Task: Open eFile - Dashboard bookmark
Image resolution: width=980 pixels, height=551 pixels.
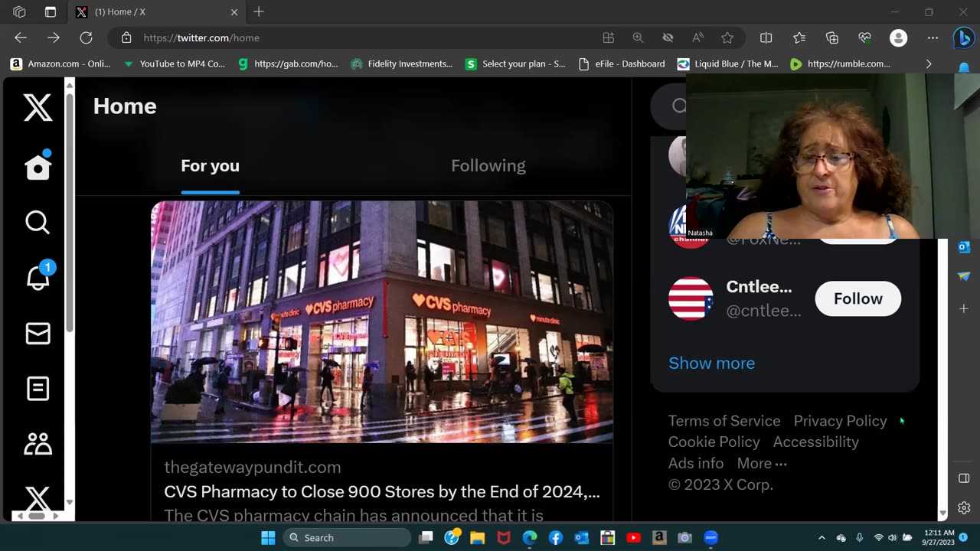Action: (622, 64)
